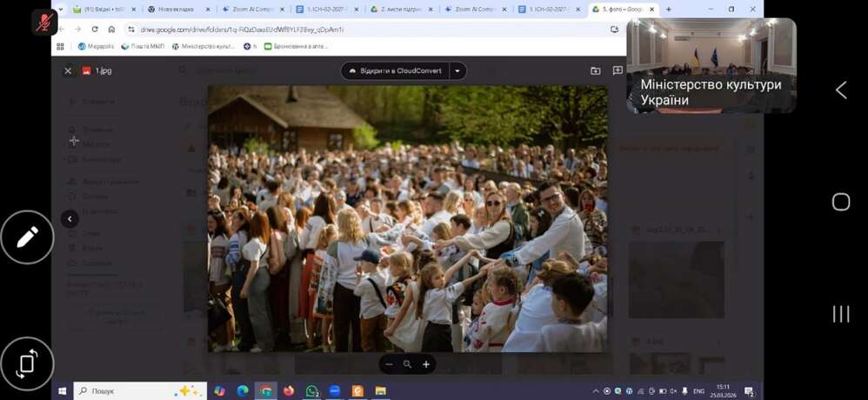Click the zoom in plus icon
Image resolution: width=868 pixels, height=400 pixels.
pos(426,364)
